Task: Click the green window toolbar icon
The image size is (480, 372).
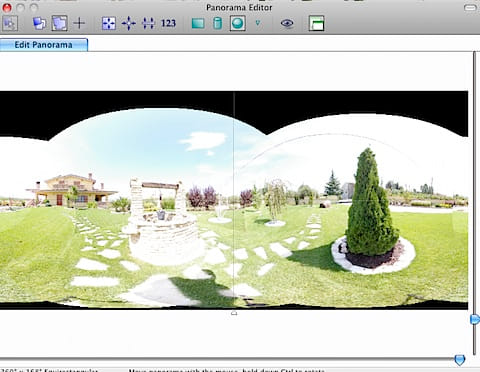Action: pos(316,23)
